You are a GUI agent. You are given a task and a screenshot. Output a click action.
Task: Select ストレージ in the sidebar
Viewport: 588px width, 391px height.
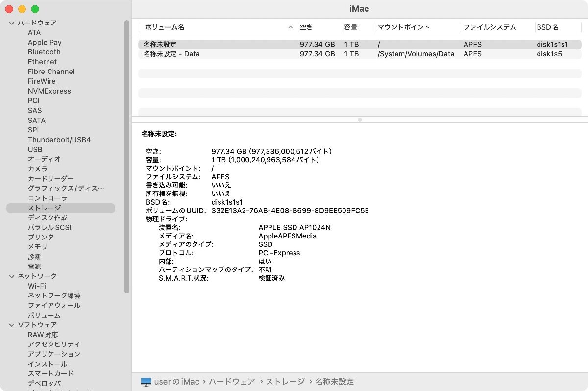coord(45,208)
